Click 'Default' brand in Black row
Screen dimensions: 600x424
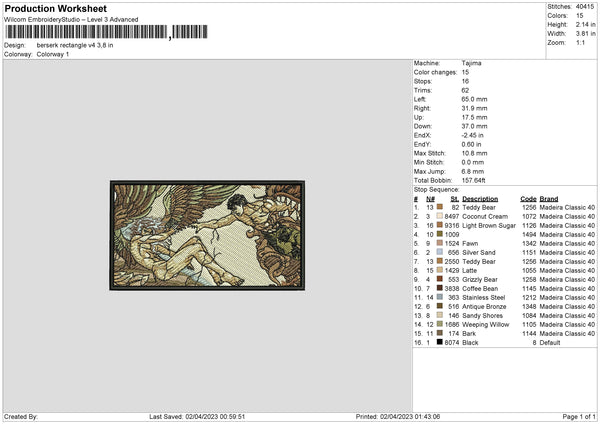[550, 342]
